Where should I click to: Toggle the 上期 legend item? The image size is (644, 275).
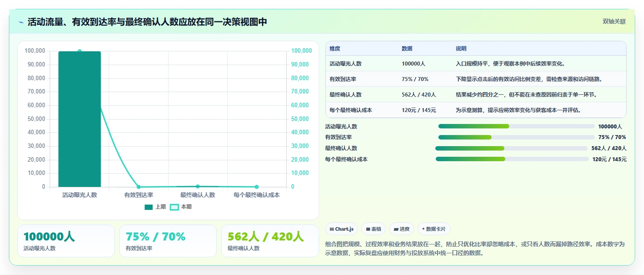coord(155,207)
